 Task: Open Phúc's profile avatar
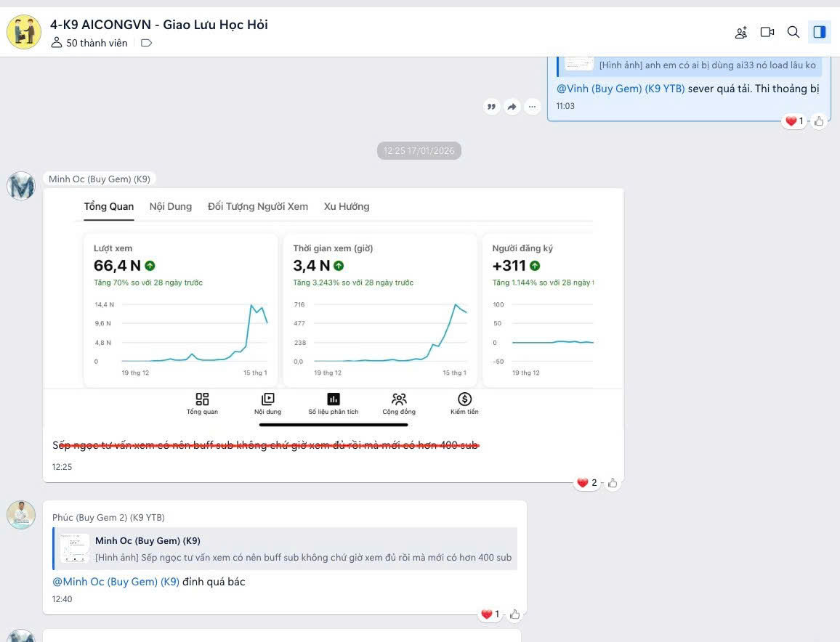[21, 515]
